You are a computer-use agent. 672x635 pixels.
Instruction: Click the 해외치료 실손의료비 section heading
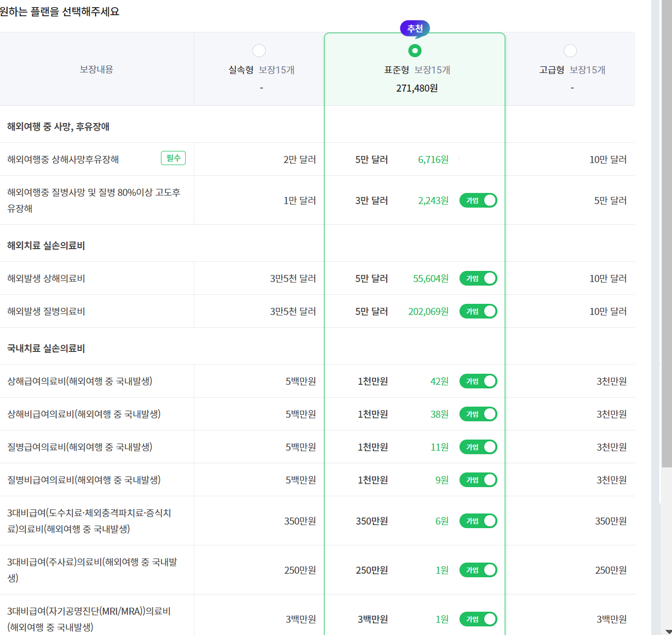pos(46,246)
